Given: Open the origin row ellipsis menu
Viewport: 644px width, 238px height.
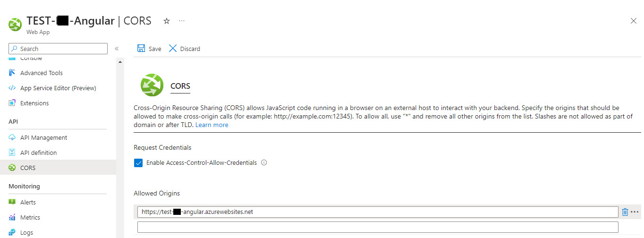Looking at the screenshot, I should point(635,212).
